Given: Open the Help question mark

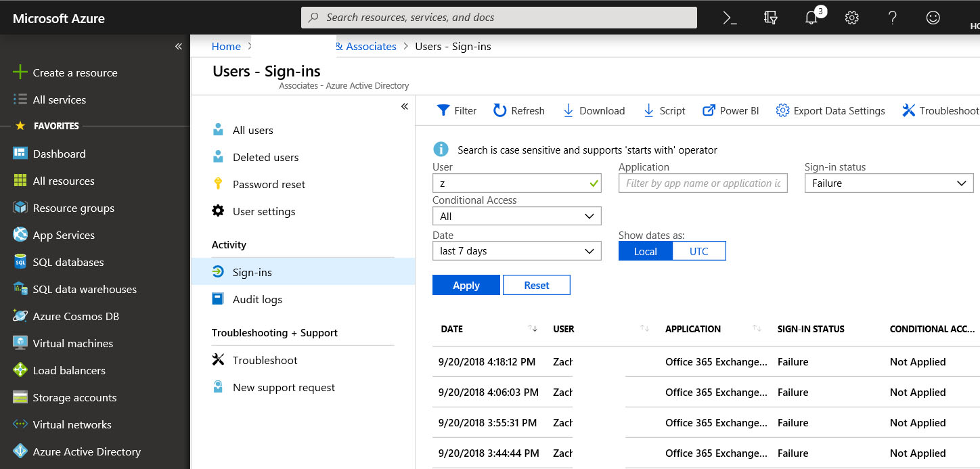Looking at the screenshot, I should (x=893, y=18).
